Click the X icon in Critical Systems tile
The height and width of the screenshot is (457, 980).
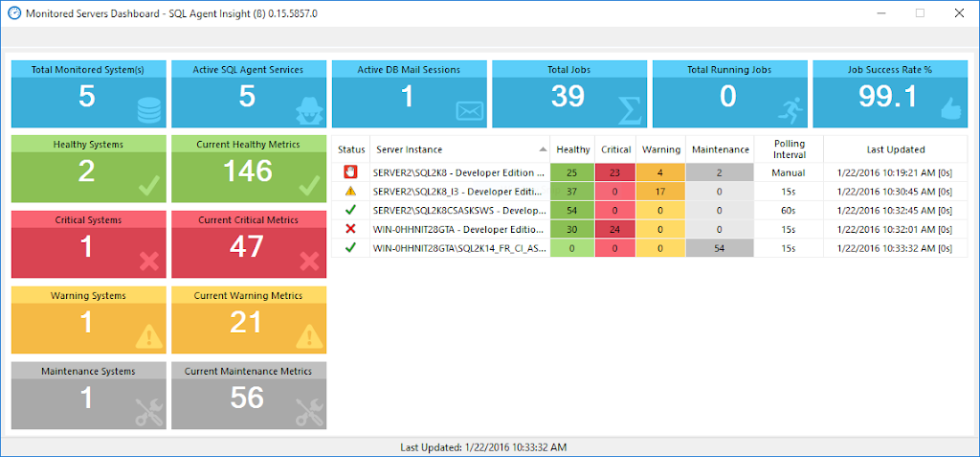pos(149,261)
